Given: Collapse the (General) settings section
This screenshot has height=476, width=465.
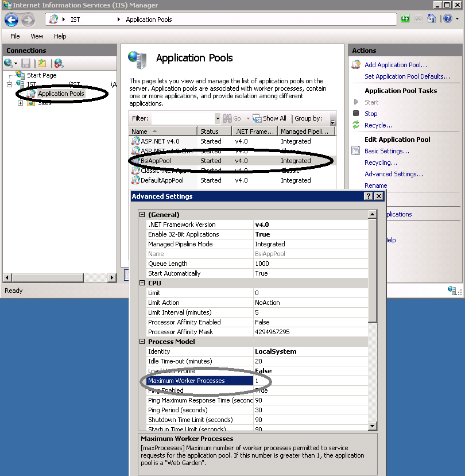Looking at the screenshot, I should (x=142, y=215).
